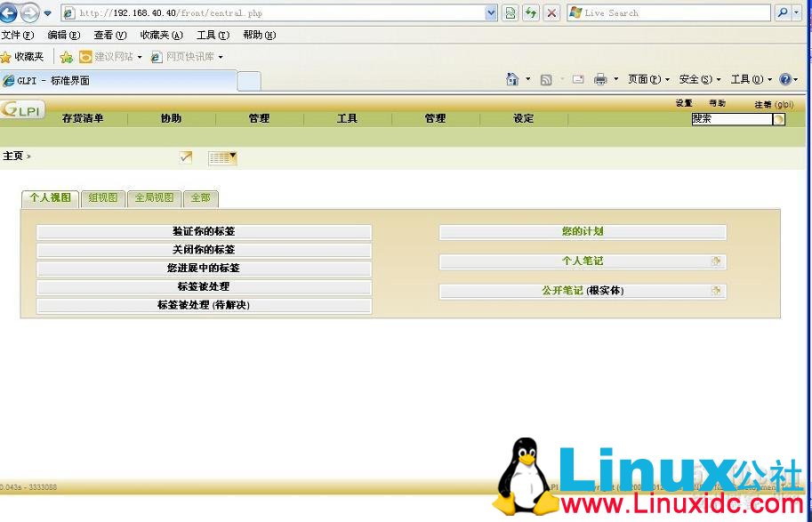
Task: Click the Print icon in IE toolbar
Action: click(x=600, y=79)
